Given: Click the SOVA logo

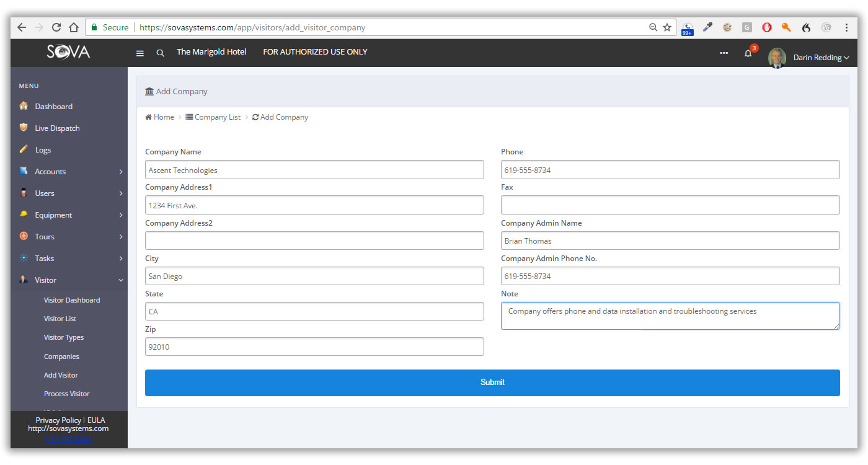Looking at the screenshot, I should (x=68, y=52).
